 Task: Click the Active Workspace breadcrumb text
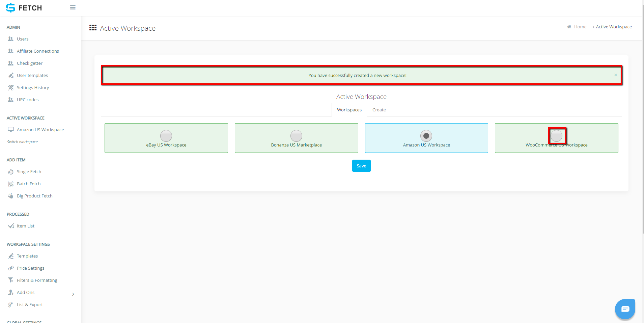614,27
